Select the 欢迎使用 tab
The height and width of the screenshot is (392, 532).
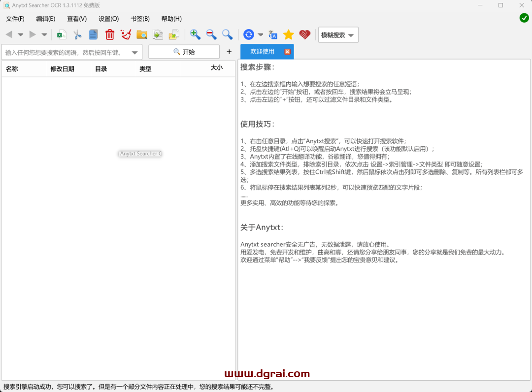click(262, 52)
